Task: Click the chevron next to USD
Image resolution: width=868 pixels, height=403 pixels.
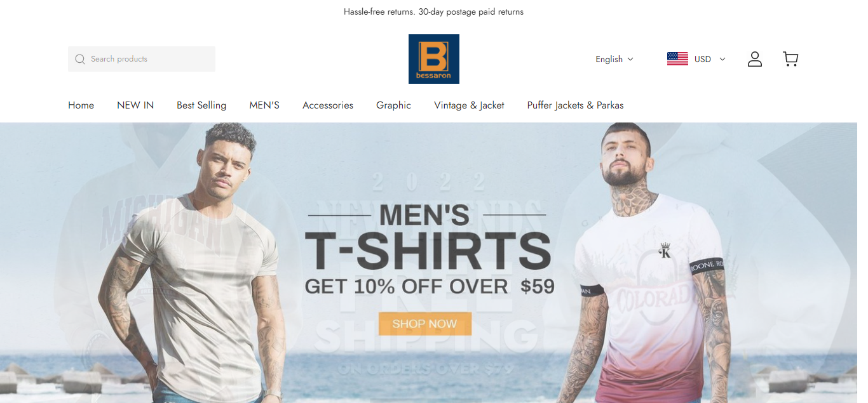Action: [x=722, y=59]
